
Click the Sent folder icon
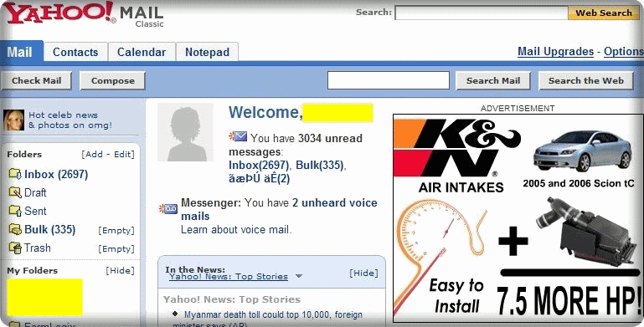point(15,211)
